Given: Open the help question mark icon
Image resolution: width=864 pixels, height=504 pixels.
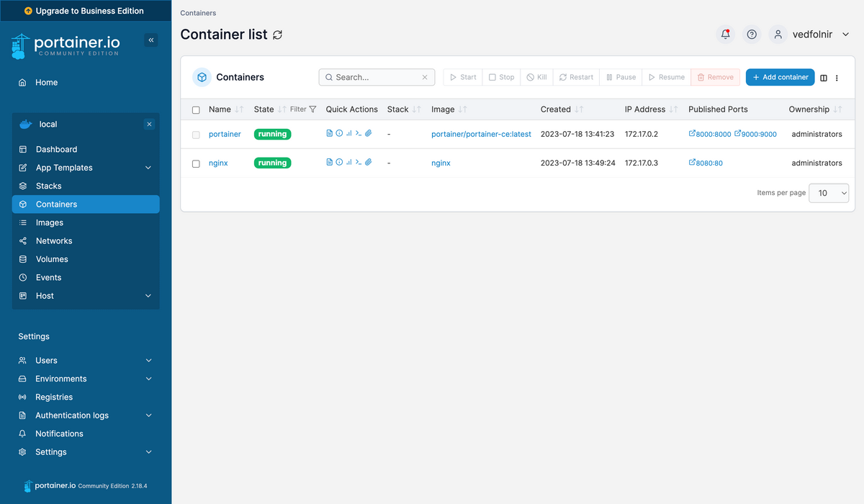Looking at the screenshot, I should pyautogui.click(x=752, y=35).
